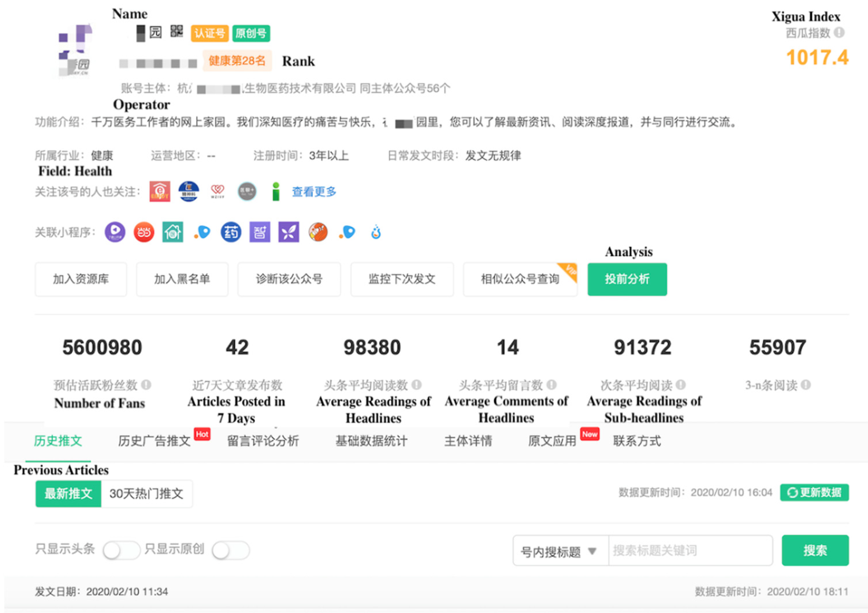Switch to the 基础数据统计 tab
This screenshot has height=613, width=868.
[x=371, y=441]
